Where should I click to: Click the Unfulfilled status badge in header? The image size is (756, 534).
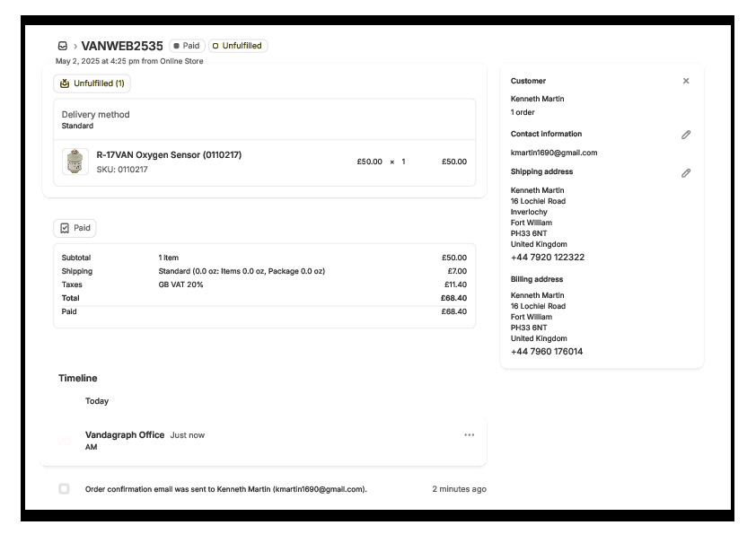tap(239, 46)
